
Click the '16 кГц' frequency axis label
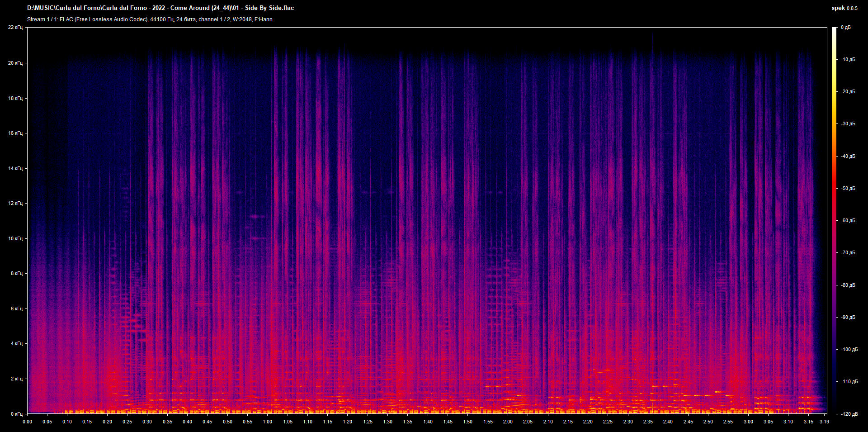coord(15,133)
